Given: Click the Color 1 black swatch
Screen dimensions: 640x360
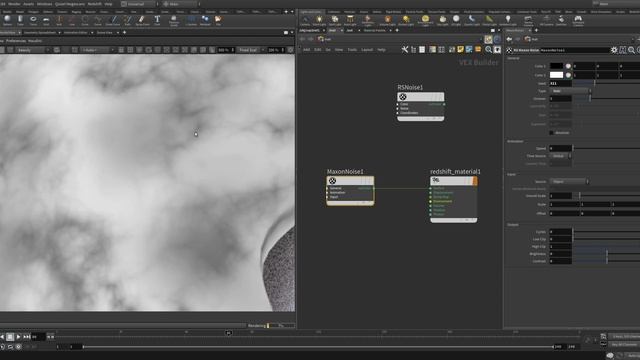Looking at the screenshot, I should [556, 66].
